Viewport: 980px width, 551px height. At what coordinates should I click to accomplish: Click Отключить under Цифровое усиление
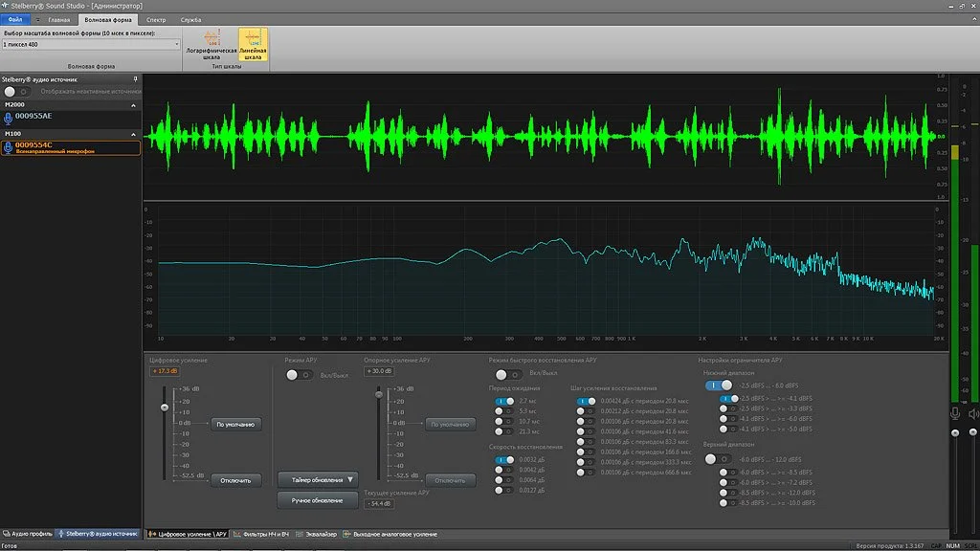[235, 480]
